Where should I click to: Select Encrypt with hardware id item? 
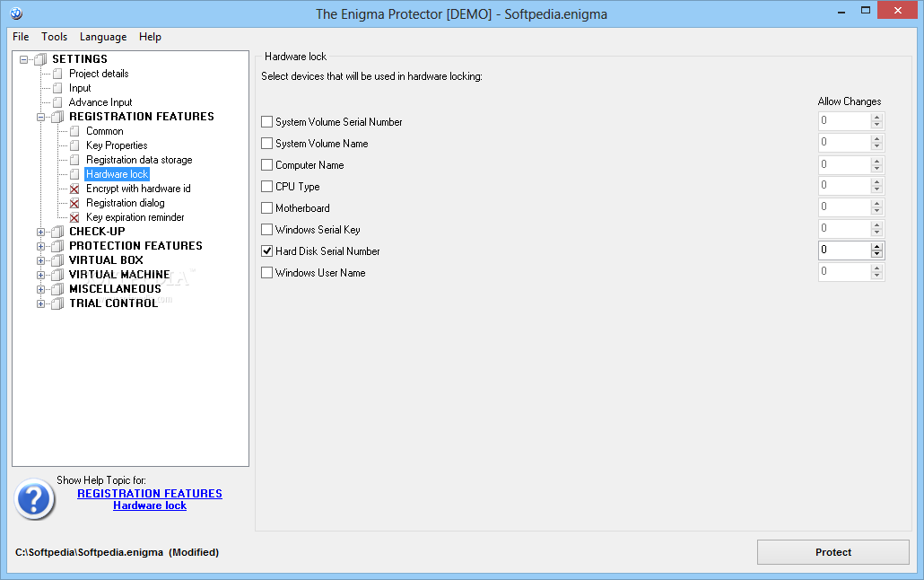pyautogui.click(x=138, y=189)
